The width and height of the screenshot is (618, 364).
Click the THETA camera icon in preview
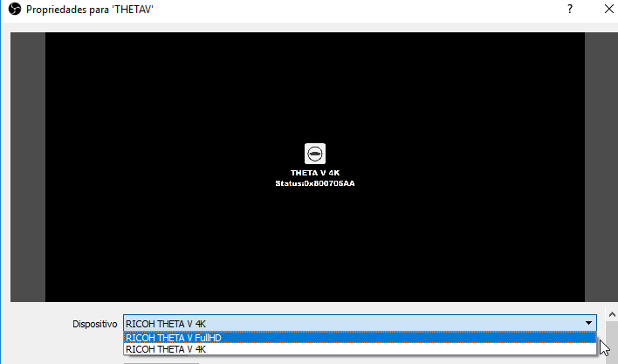(315, 154)
